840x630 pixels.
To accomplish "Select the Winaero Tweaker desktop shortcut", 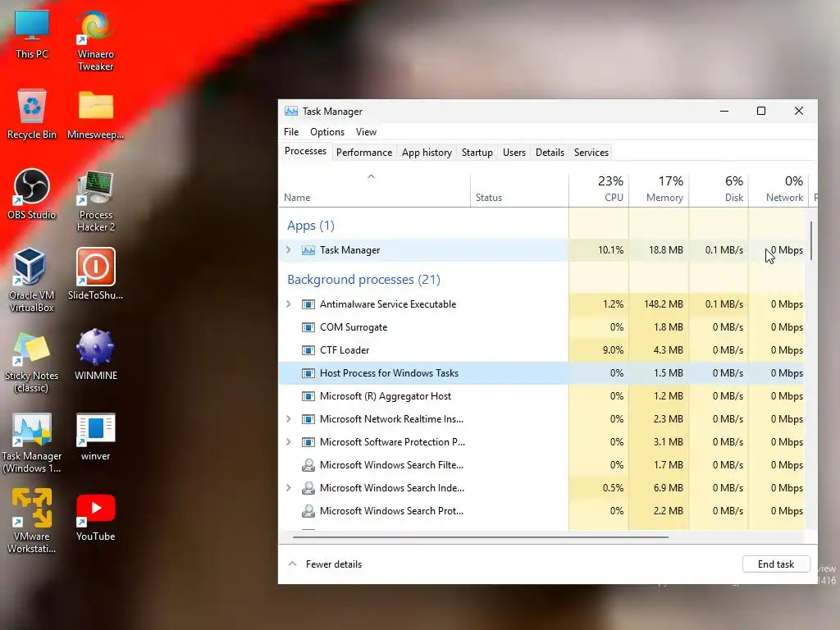I will click(x=95, y=41).
